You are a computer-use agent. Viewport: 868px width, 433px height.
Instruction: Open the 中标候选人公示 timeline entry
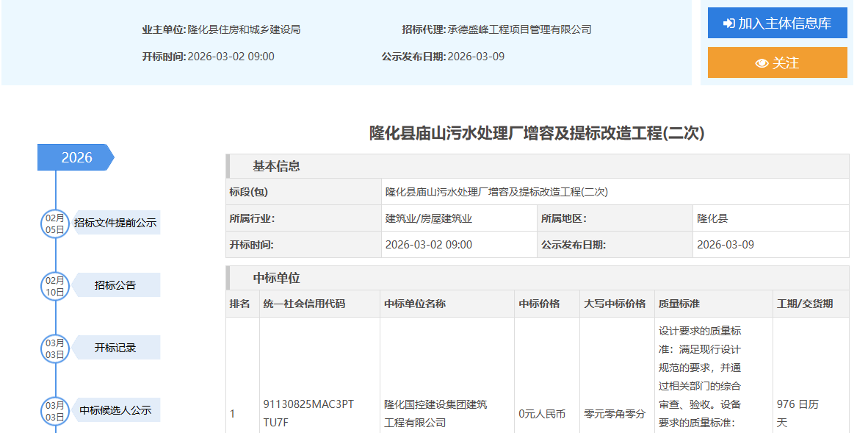[115, 410]
